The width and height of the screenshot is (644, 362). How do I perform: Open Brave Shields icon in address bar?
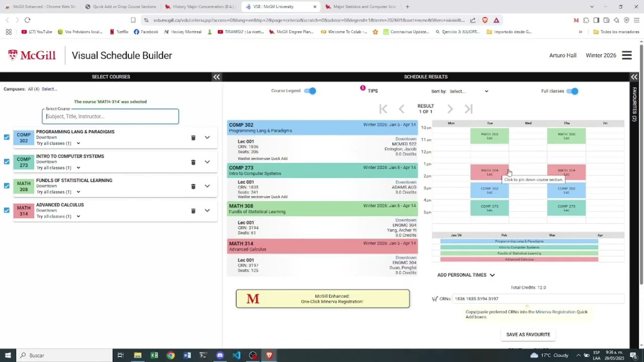click(x=485, y=20)
